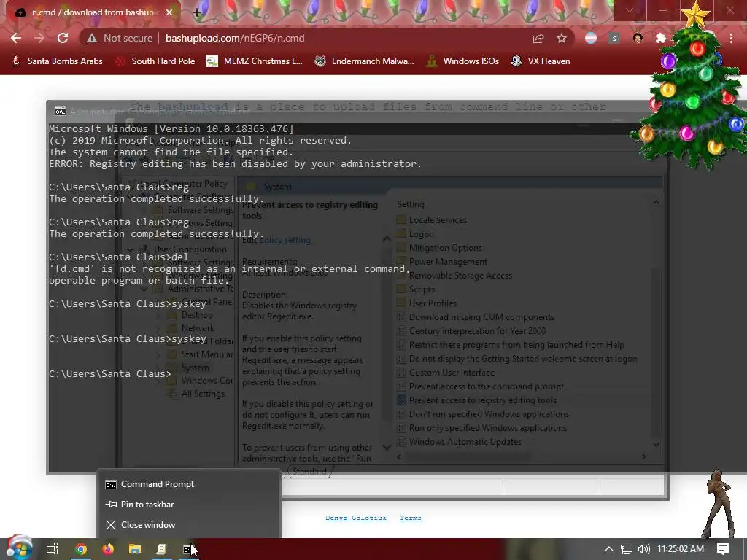Switch to Chrome from the taskbar

pyautogui.click(x=81, y=549)
